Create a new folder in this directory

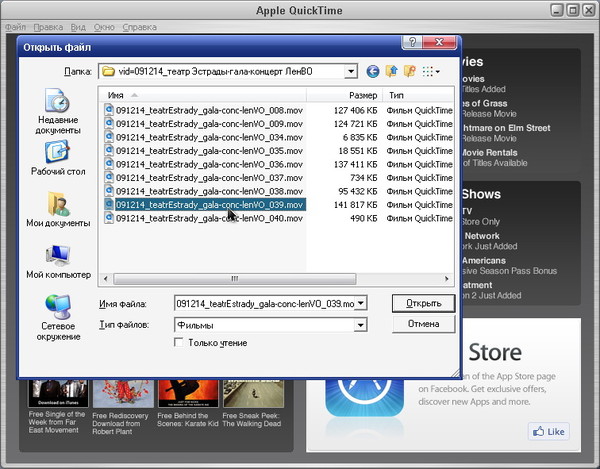[x=410, y=71]
